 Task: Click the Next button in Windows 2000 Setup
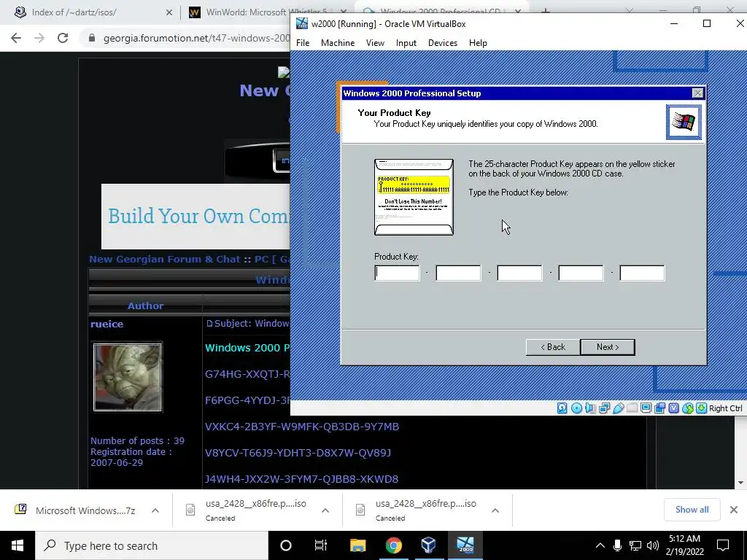tap(608, 347)
